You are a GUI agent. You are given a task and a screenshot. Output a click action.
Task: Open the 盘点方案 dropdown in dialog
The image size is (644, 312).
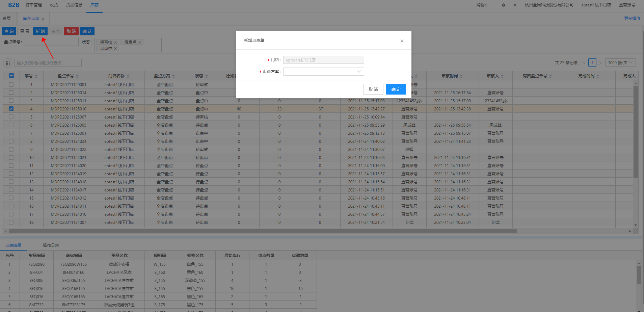pyautogui.click(x=323, y=72)
